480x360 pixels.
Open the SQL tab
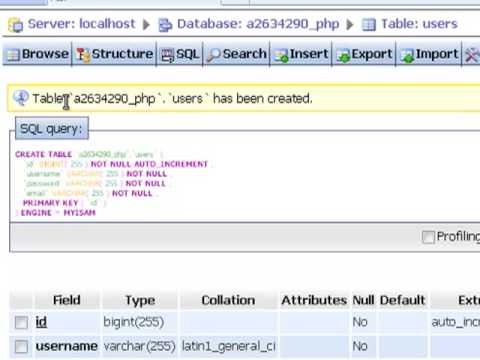180,54
